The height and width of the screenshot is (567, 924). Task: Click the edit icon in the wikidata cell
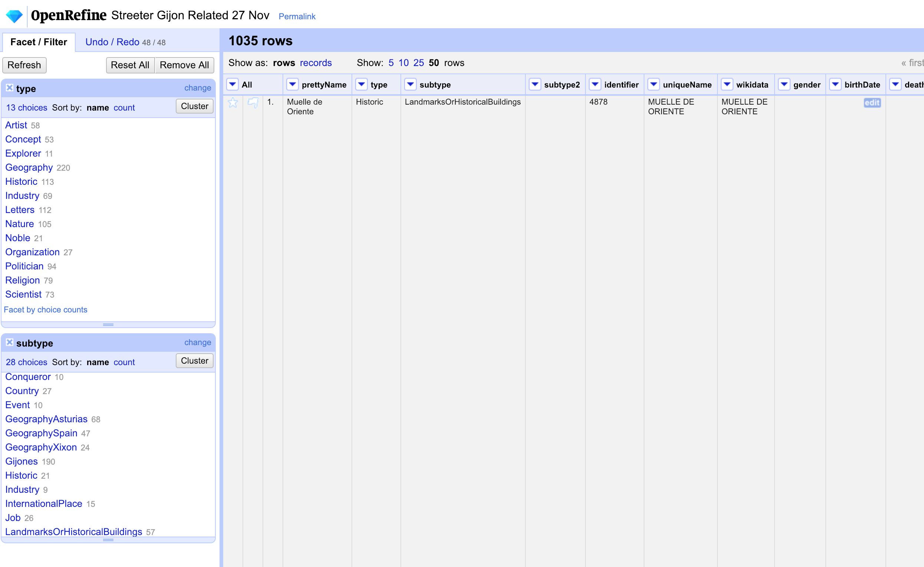[x=872, y=103]
